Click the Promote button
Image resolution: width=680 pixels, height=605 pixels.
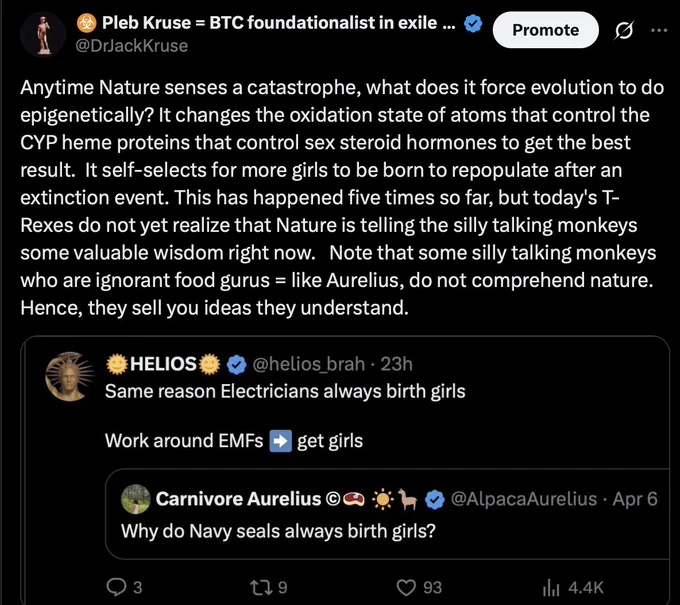click(x=546, y=30)
